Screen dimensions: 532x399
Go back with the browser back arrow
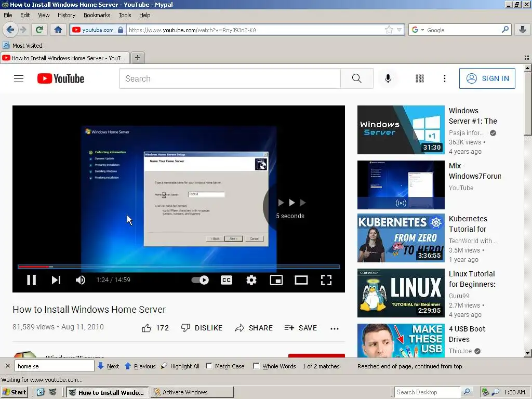coord(10,30)
